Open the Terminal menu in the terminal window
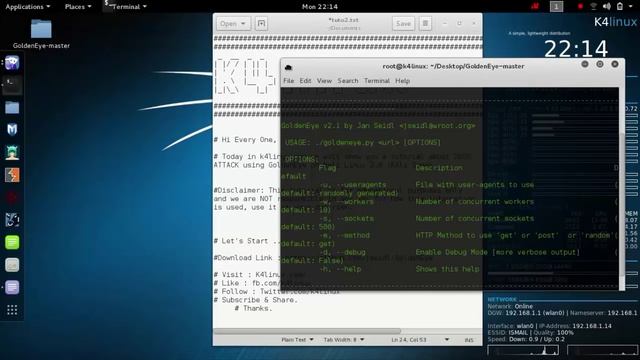The height and width of the screenshot is (360, 640). point(377,81)
